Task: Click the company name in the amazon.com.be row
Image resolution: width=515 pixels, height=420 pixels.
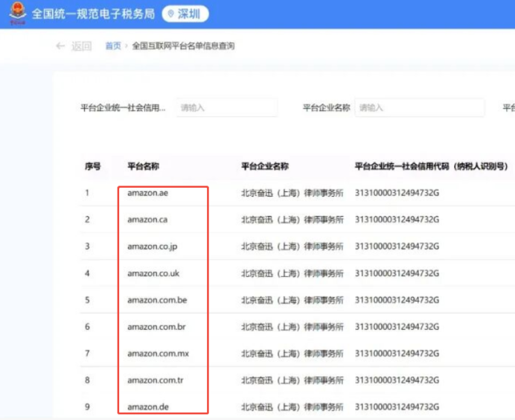Action: coord(292,300)
